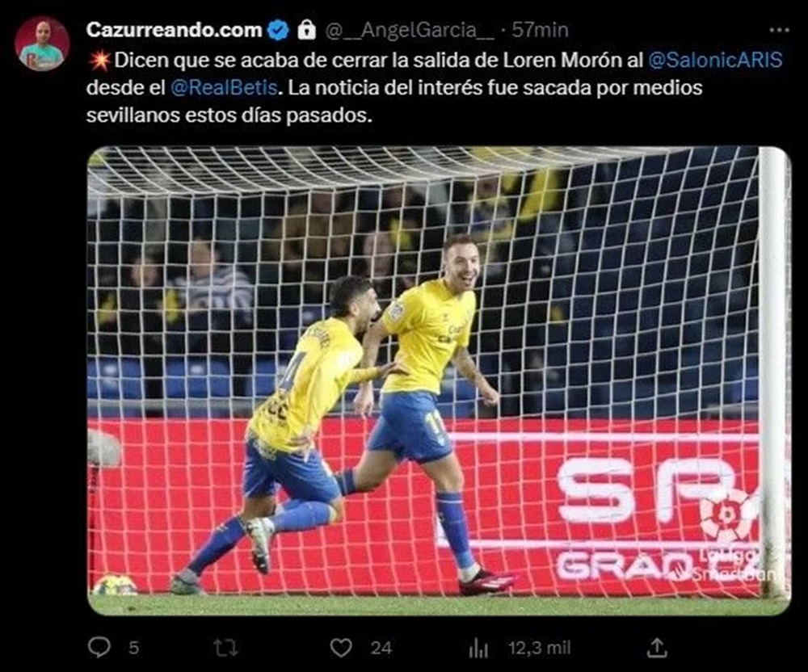Open the @SalonicARIS mention
This screenshot has width=808, height=672.
(x=715, y=60)
